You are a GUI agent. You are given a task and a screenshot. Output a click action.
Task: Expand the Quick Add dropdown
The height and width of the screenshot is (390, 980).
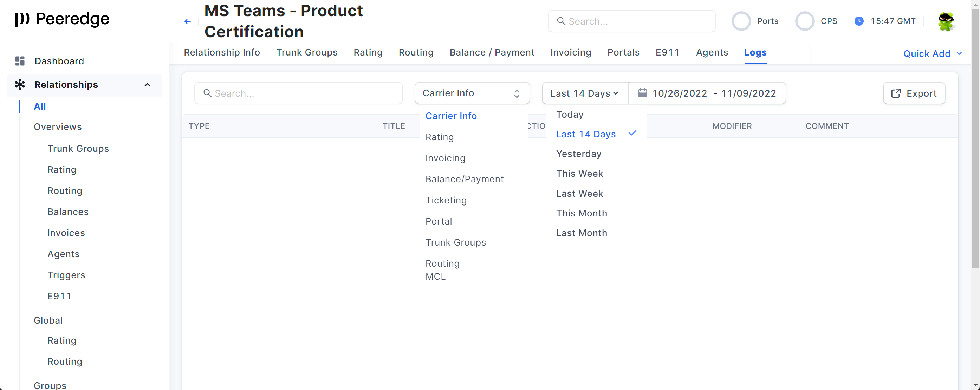pyautogui.click(x=932, y=54)
